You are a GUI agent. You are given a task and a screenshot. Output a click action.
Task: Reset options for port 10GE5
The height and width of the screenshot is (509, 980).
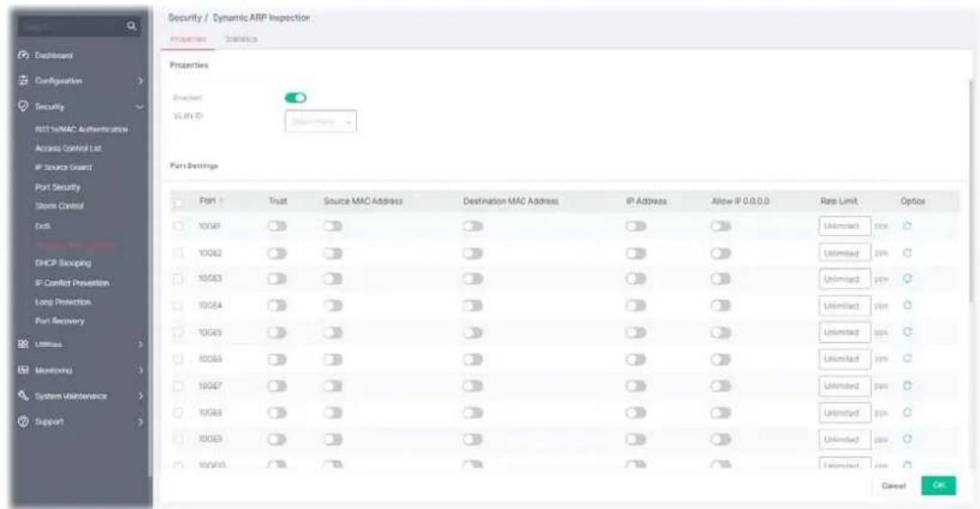tap(908, 332)
